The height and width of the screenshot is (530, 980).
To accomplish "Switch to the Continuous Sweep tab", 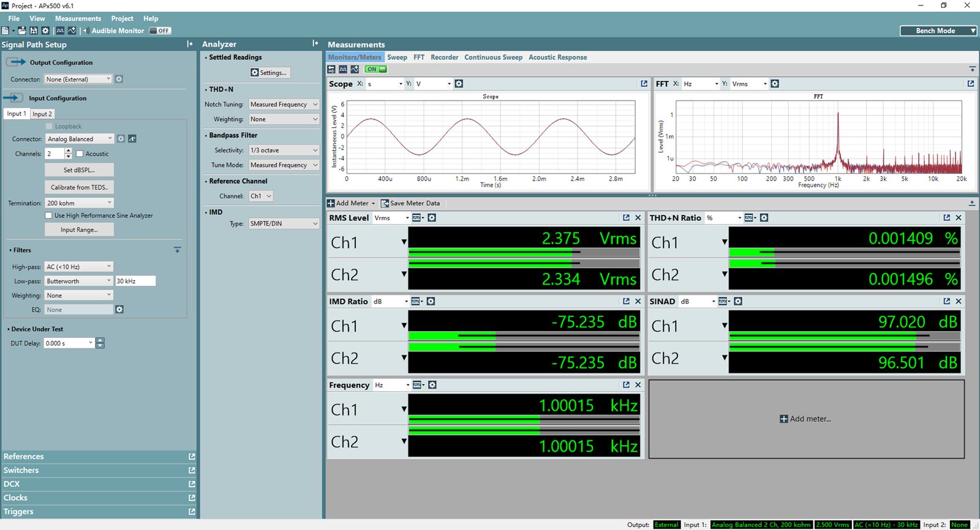I will coord(493,58).
